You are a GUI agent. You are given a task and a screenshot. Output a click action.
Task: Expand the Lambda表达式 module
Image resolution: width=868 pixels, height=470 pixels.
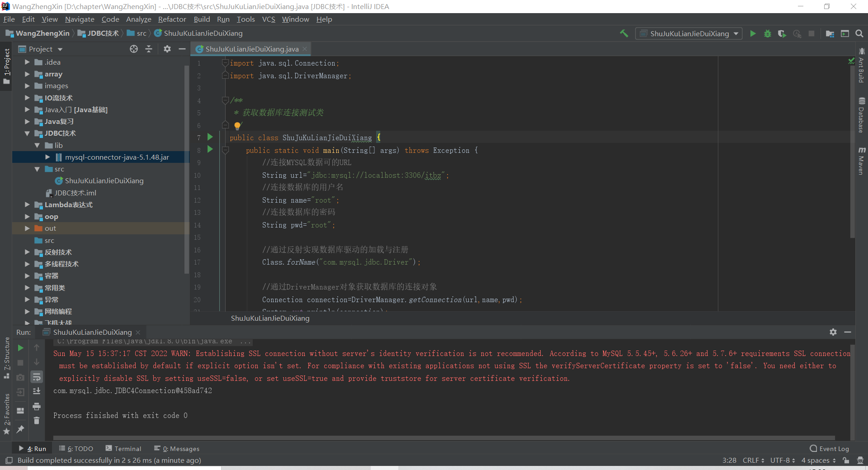click(27, 204)
